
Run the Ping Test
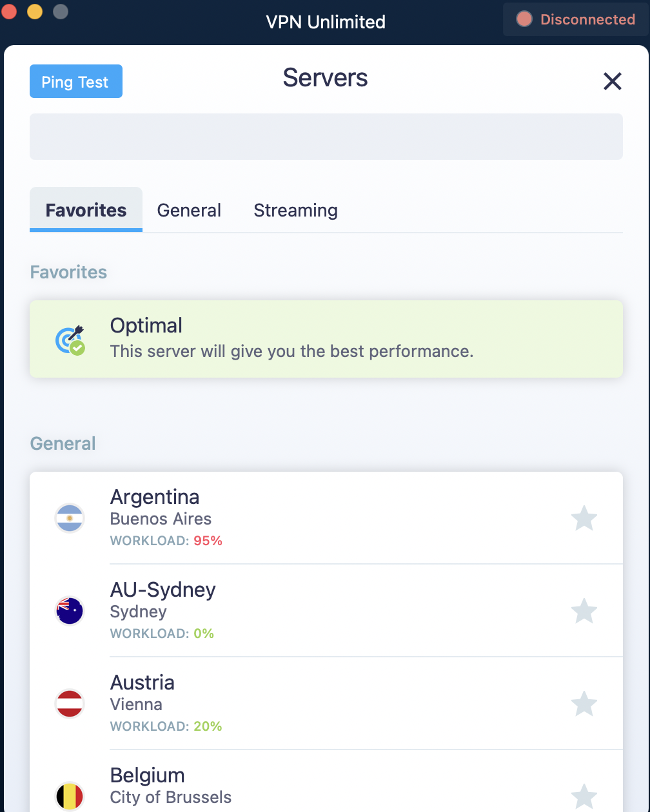coord(76,82)
